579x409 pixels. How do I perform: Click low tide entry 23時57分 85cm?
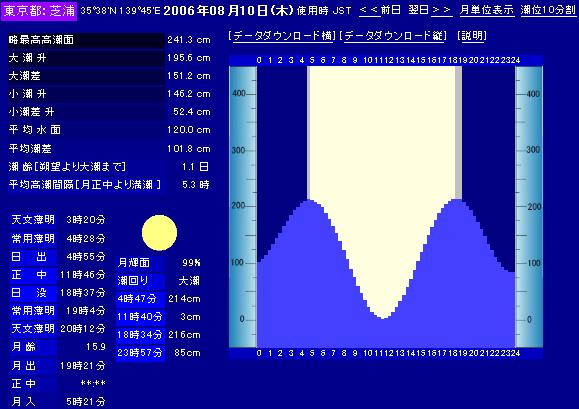click(159, 353)
